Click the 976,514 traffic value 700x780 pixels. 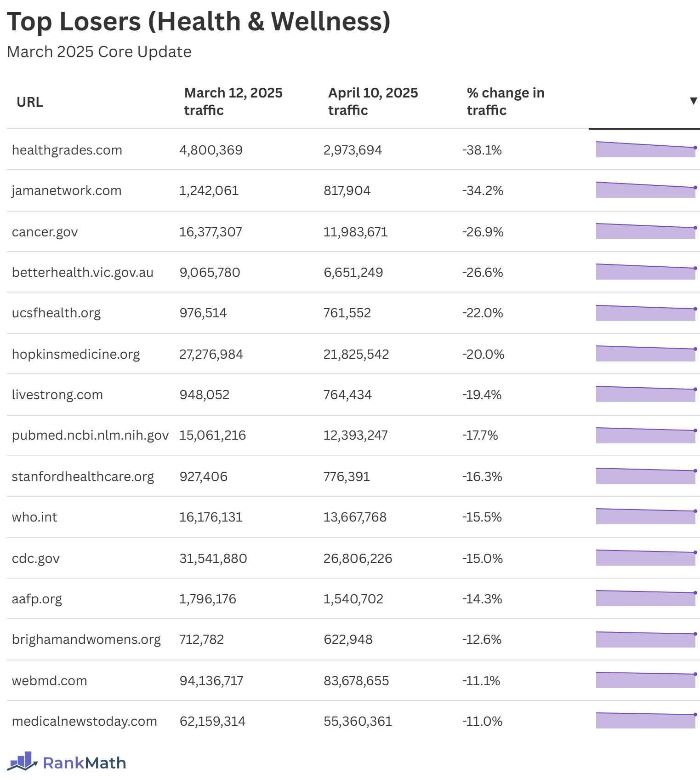click(203, 313)
